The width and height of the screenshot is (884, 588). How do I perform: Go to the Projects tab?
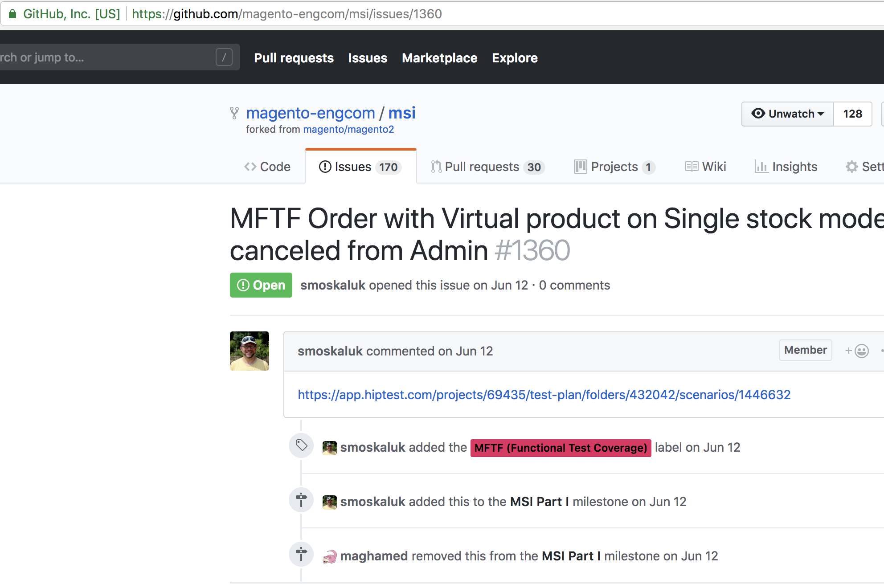[614, 167]
